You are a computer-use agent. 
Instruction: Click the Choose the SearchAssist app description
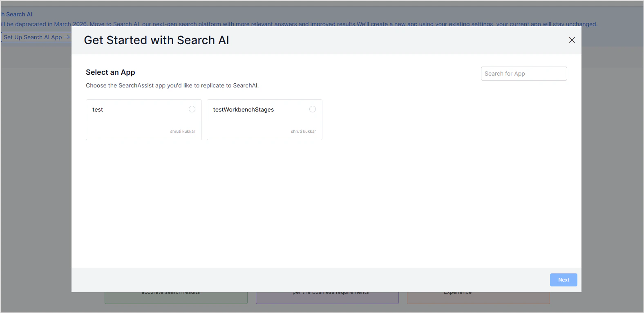pyautogui.click(x=172, y=85)
